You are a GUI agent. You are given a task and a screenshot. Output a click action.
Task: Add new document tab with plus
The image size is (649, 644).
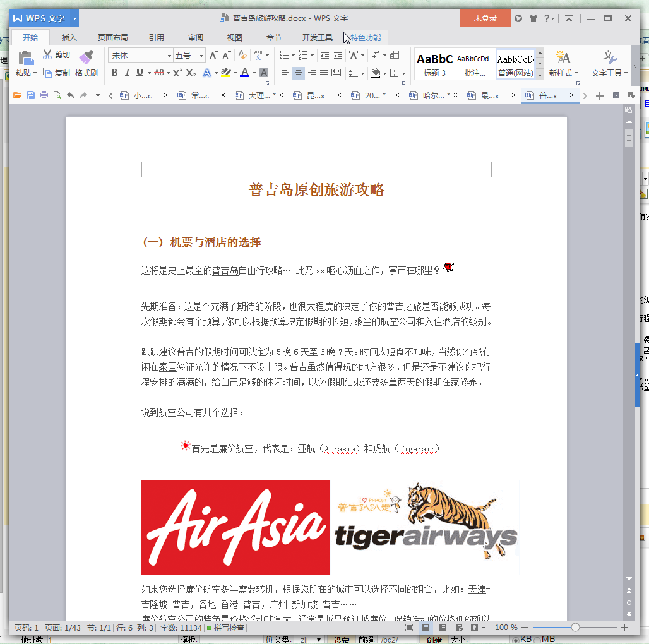(599, 96)
